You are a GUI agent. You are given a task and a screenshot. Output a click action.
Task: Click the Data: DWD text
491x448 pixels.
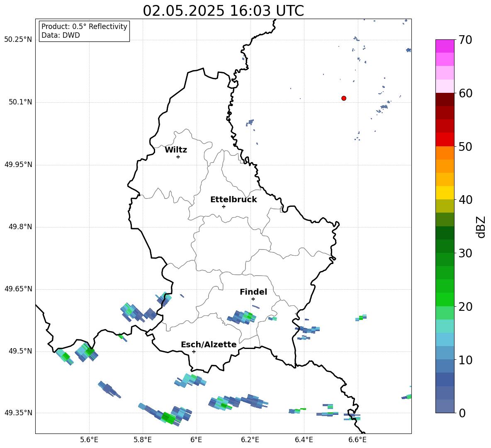[61, 35]
